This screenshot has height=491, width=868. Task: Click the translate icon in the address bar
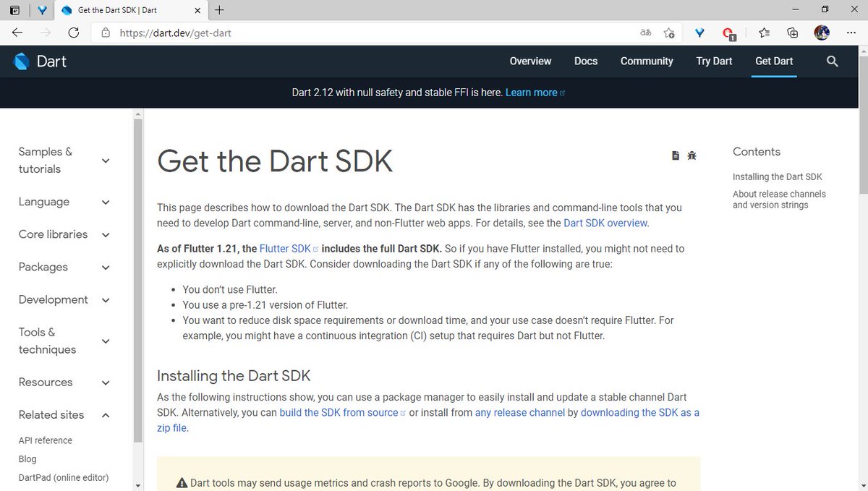(645, 33)
